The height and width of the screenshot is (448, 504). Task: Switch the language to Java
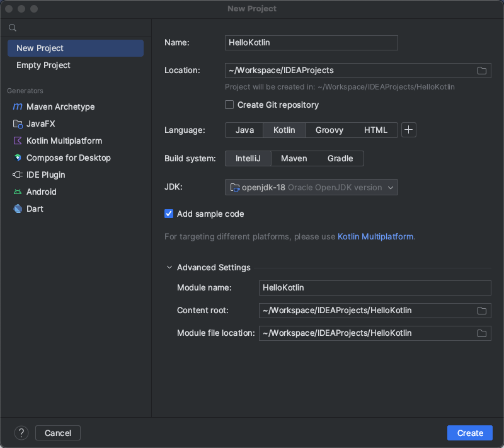pos(244,130)
